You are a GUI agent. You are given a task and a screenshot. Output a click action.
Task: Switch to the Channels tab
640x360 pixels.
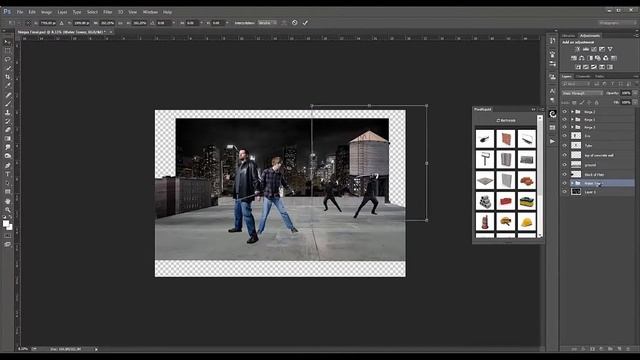pos(583,76)
